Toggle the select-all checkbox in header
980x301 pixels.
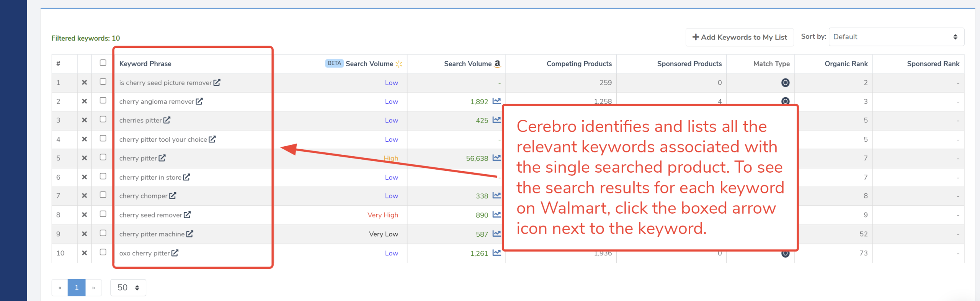103,63
